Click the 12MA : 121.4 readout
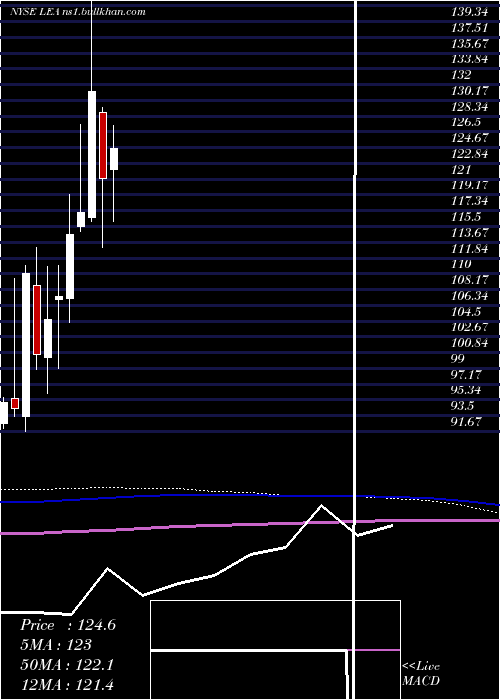500x700 pixels. 67,684
